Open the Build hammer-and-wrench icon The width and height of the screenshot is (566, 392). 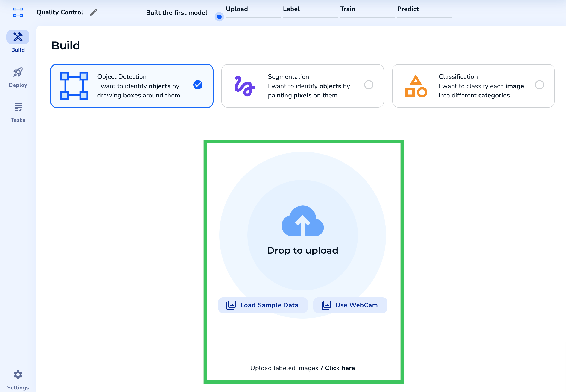pos(18,37)
